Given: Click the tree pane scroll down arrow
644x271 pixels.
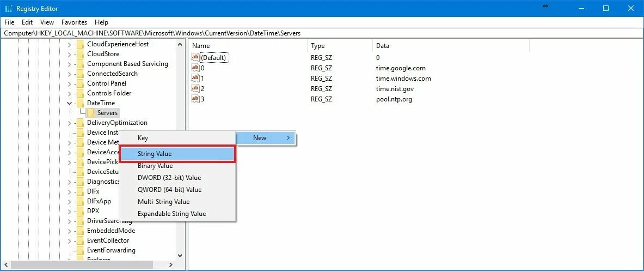Looking at the screenshot, I should click(x=180, y=255).
